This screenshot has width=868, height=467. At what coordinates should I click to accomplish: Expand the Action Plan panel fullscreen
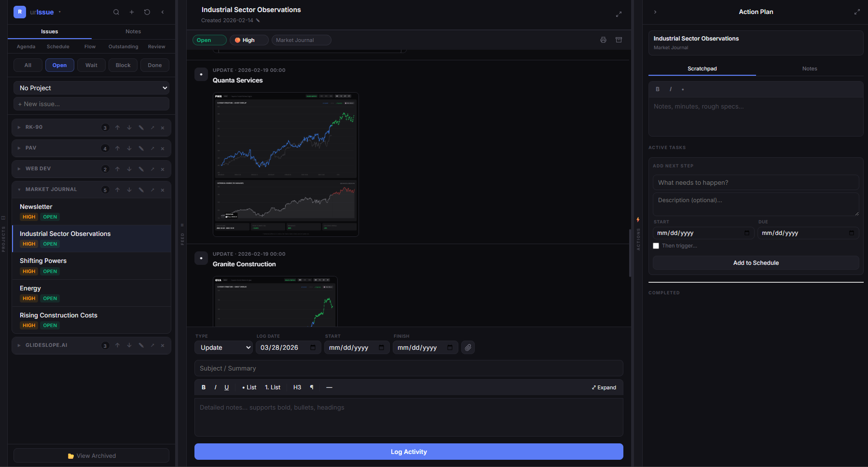tap(857, 12)
